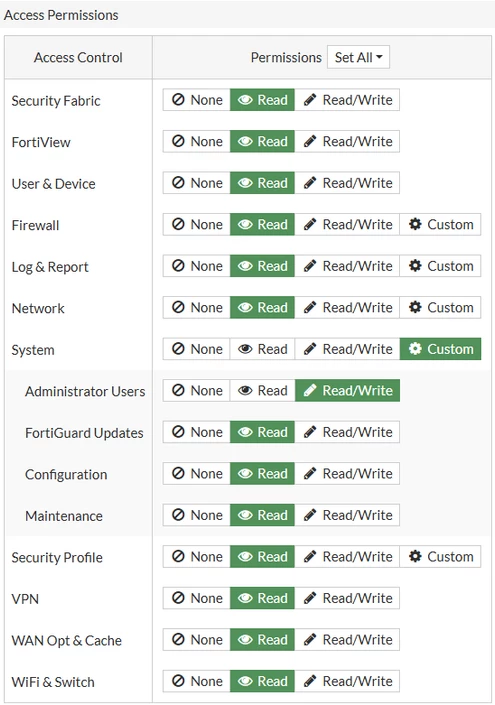Choose Read/Write for Configuration

[x=347, y=473]
